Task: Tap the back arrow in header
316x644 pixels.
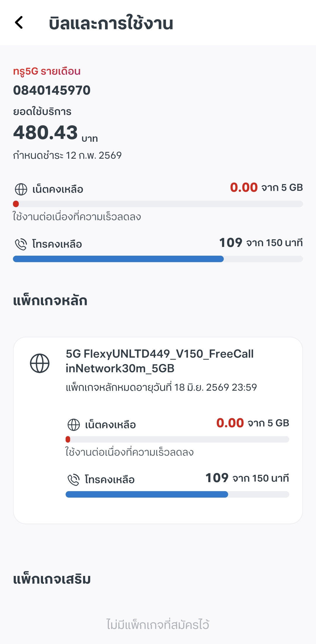Action: pos(19,23)
